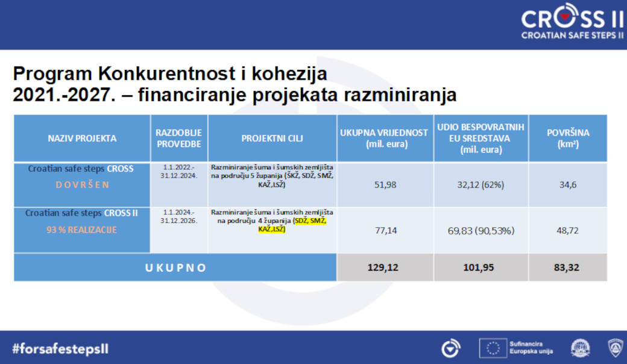
Task: Click the slide title Program Konkurentnost i kohezija
Action: [170, 74]
